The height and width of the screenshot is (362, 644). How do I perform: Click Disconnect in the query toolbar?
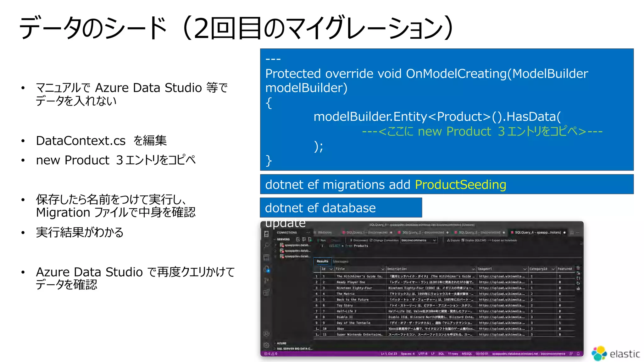click(x=359, y=240)
